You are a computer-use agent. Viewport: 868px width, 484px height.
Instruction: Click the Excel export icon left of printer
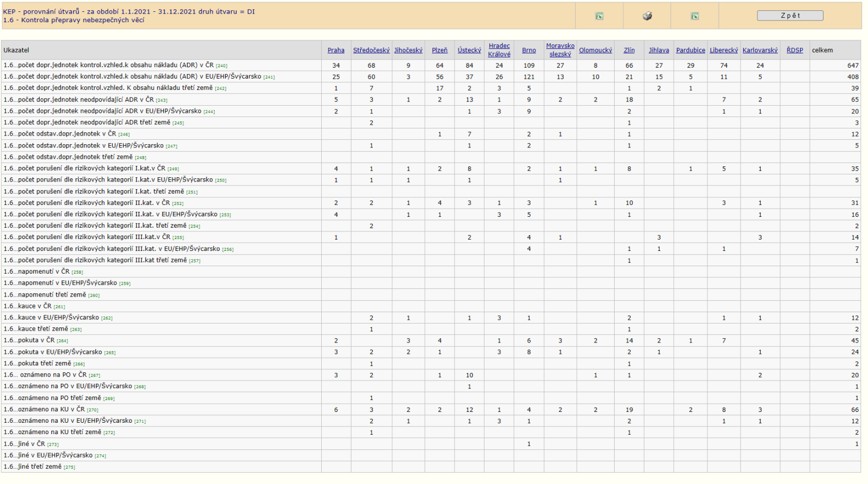click(599, 16)
